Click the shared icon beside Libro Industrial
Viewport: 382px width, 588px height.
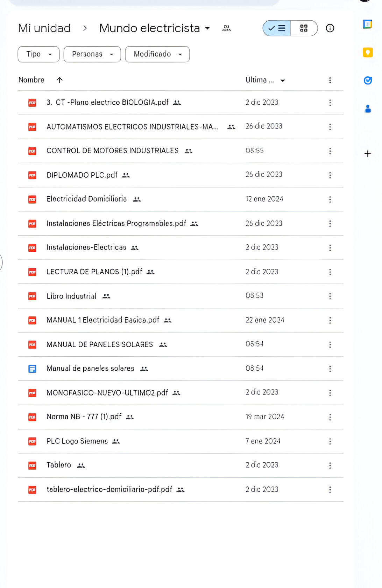click(106, 296)
